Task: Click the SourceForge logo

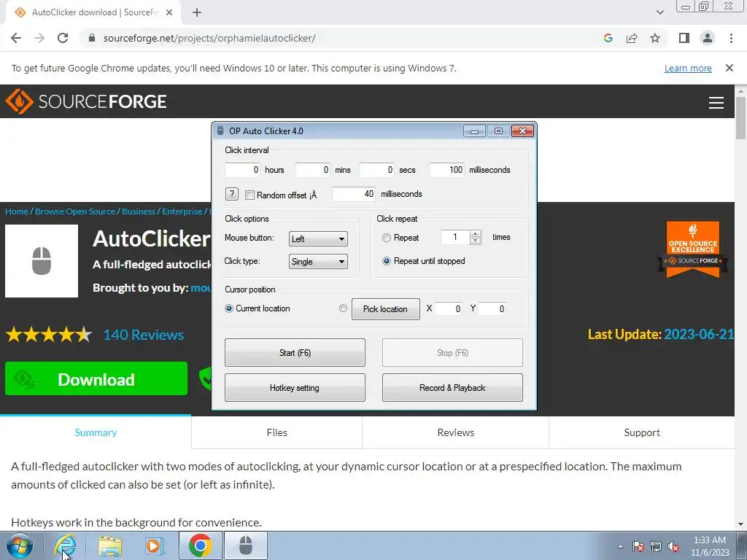Action: [86, 101]
